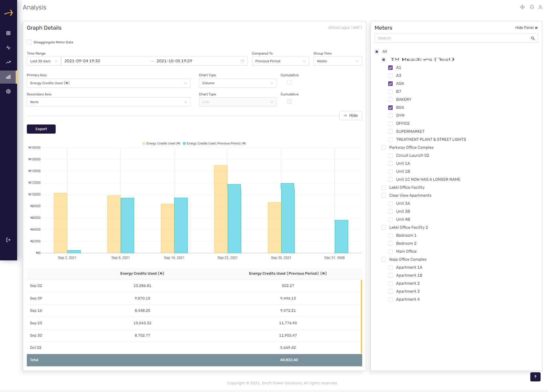Open the Last 30 days time range dropdown
Image resolution: width=548 pixels, height=392 pixels.
[44, 61]
